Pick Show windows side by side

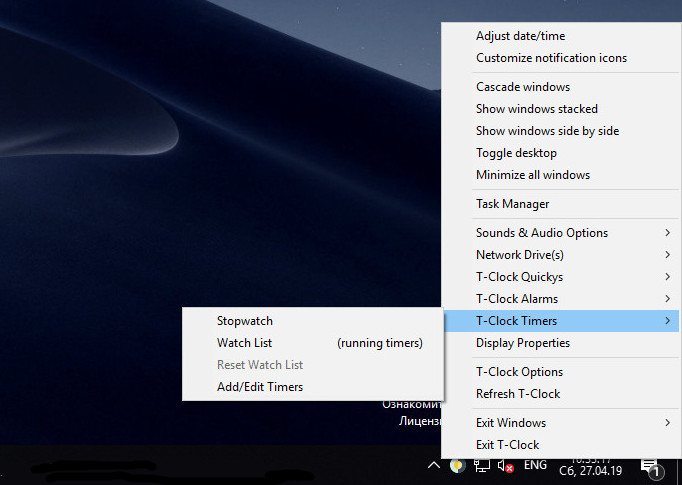pyautogui.click(x=560, y=131)
